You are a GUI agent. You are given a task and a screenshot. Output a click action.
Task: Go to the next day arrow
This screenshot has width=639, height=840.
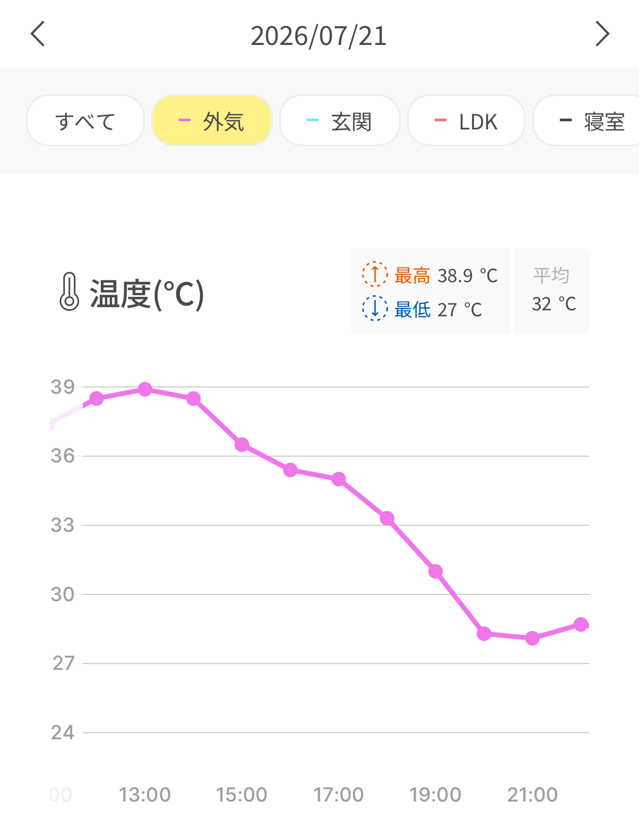tap(602, 34)
